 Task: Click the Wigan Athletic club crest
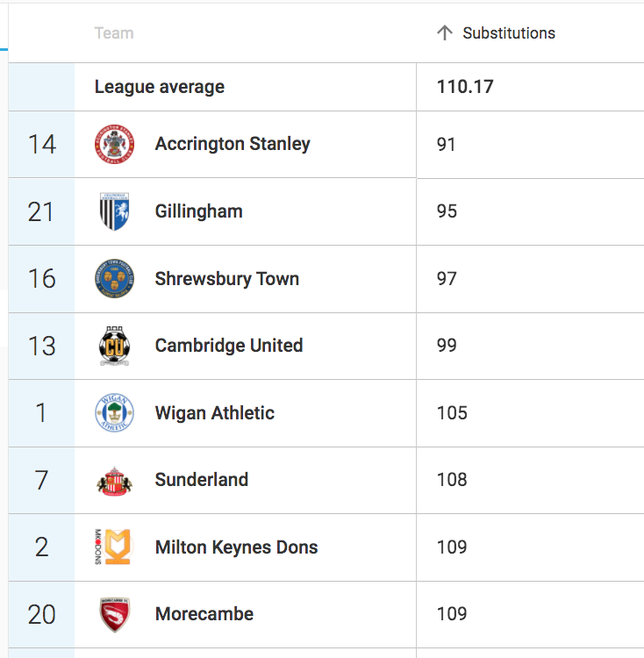pyautogui.click(x=114, y=413)
